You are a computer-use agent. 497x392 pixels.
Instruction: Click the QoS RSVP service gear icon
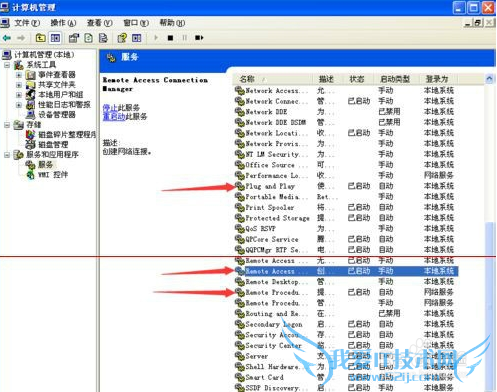239,229
